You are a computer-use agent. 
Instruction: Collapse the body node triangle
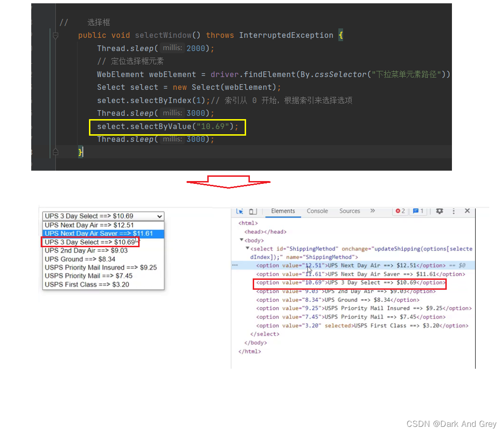[241, 240]
